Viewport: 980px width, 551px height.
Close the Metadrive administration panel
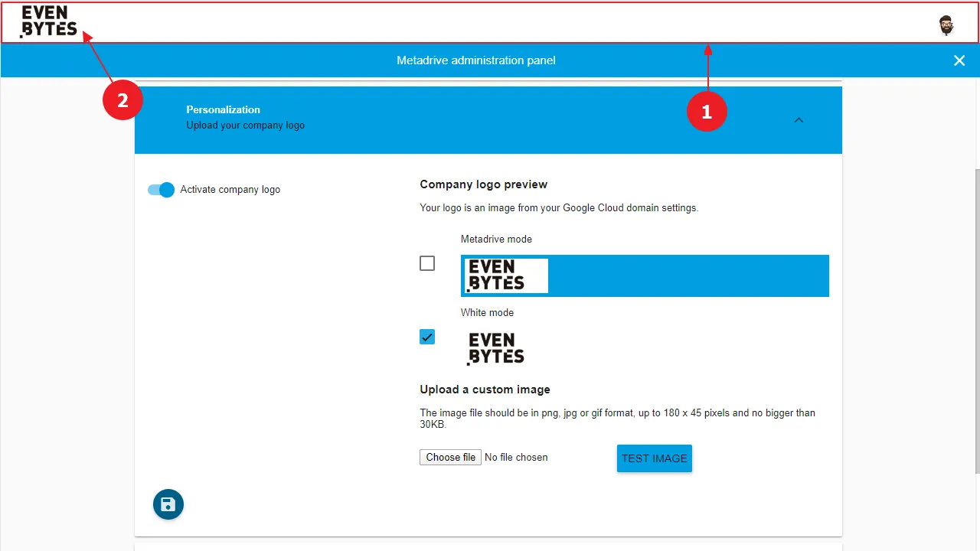[x=959, y=60]
